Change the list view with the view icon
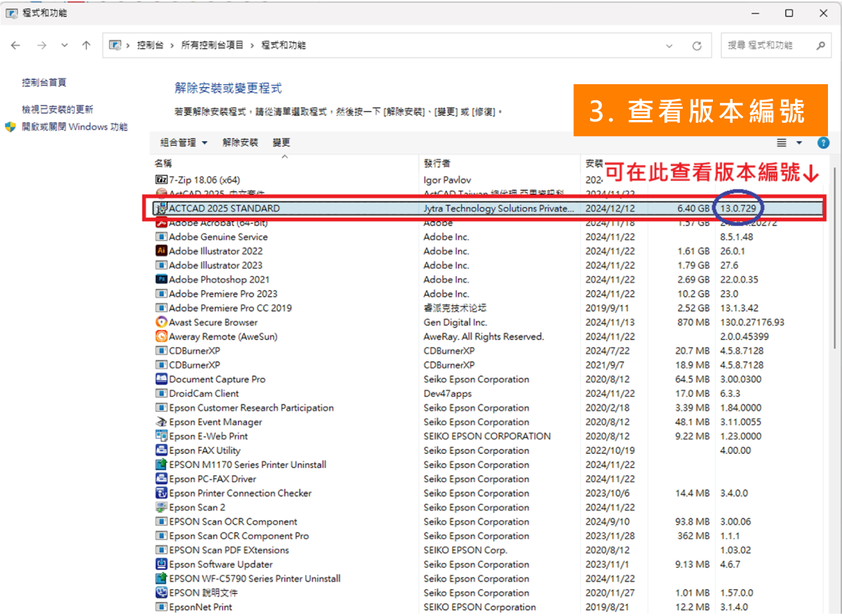Viewport: 842px width, 616px height. point(782,142)
